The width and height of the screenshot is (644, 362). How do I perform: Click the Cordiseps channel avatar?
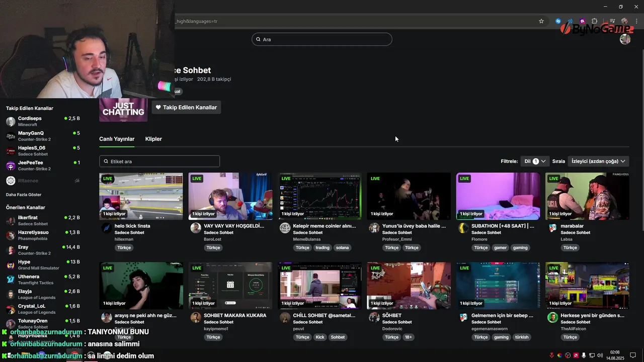pyautogui.click(x=11, y=121)
